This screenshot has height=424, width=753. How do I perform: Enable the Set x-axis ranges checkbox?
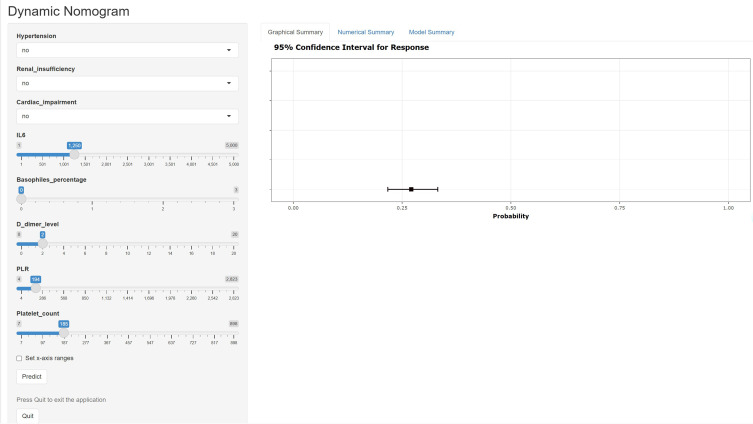(20, 357)
